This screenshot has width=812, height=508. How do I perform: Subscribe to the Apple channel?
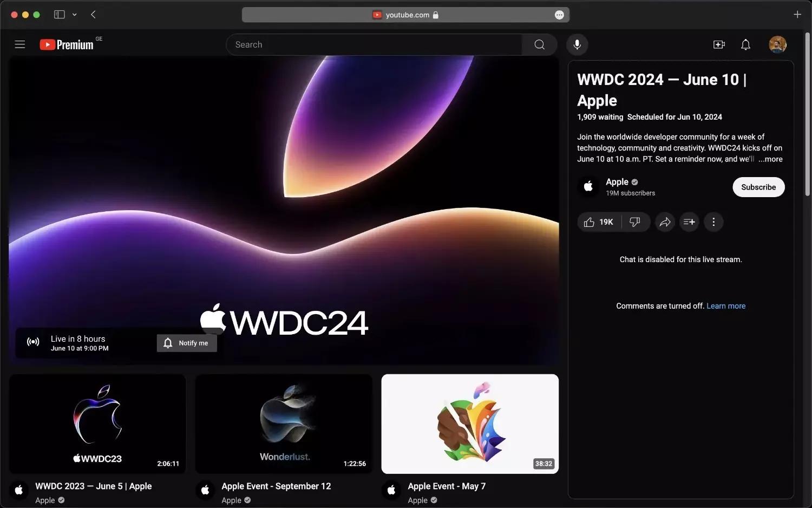pos(758,187)
